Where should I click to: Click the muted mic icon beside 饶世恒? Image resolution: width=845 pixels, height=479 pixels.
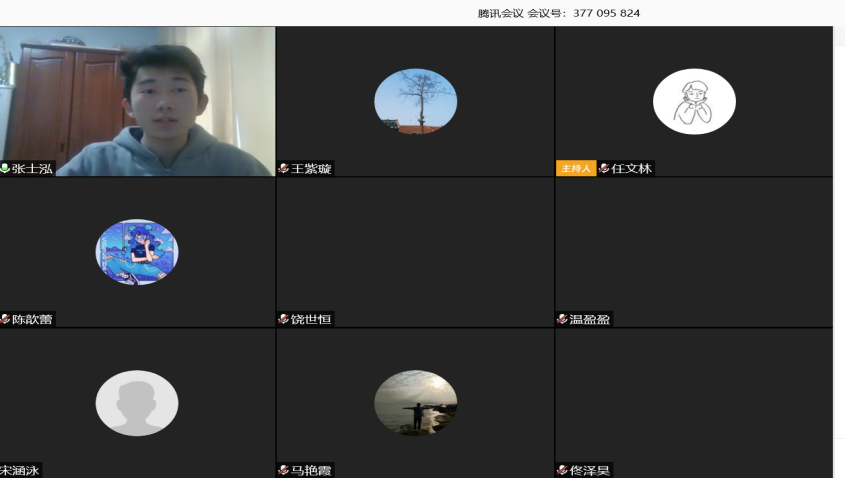pyautogui.click(x=284, y=320)
